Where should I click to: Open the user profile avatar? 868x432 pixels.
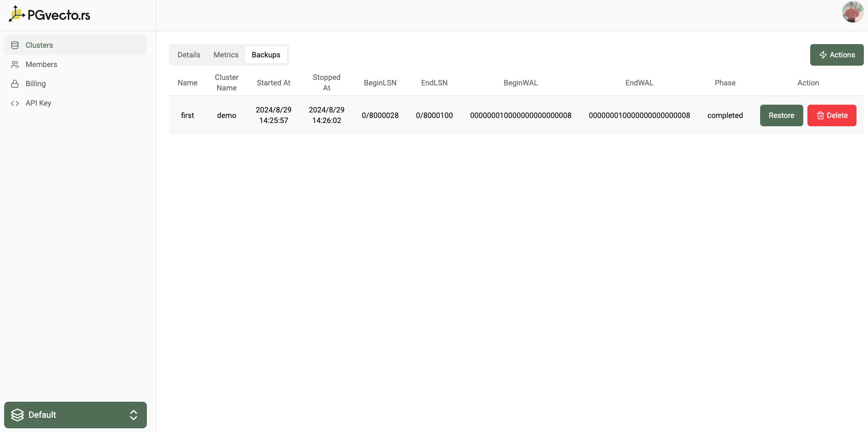point(852,12)
